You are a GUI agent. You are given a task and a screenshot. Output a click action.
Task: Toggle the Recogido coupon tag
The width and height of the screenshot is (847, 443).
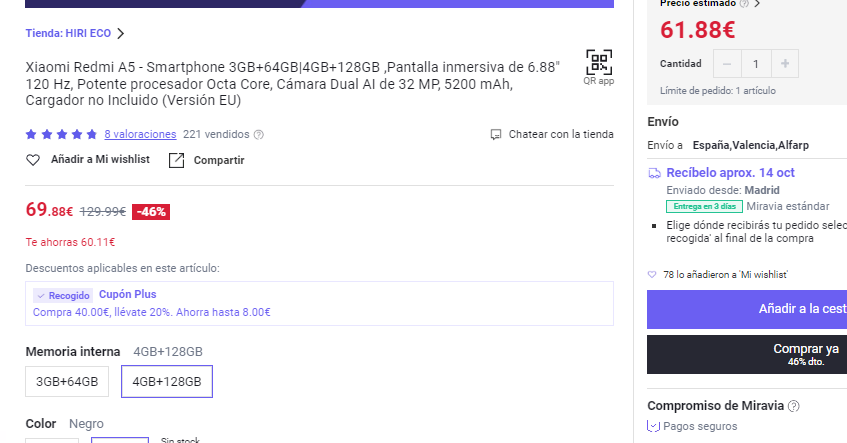click(63, 295)
